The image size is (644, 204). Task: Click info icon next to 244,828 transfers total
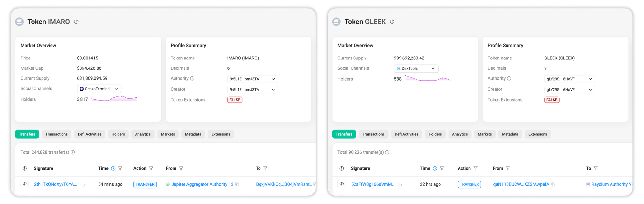point(73,152)
